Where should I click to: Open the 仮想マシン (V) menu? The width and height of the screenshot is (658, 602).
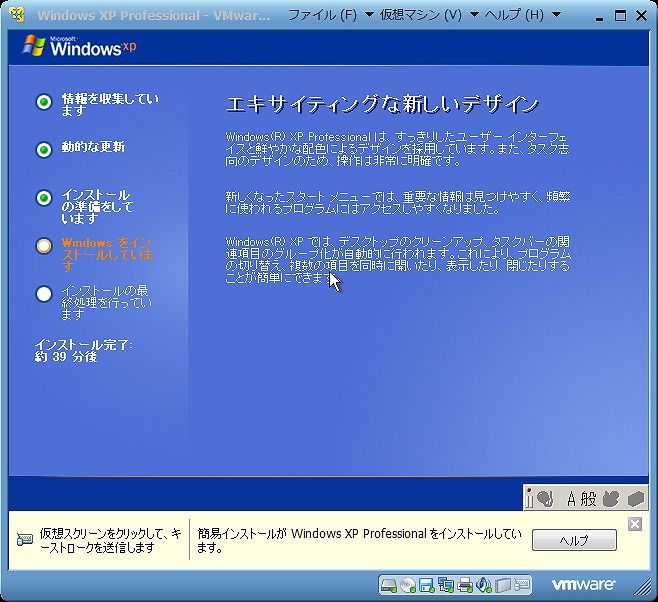[x=420, y=16]
